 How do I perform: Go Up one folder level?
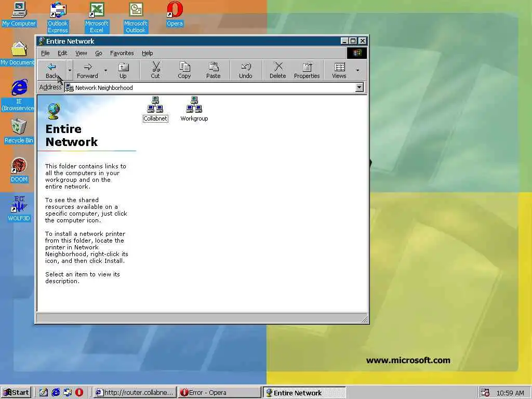pos(123,70)
